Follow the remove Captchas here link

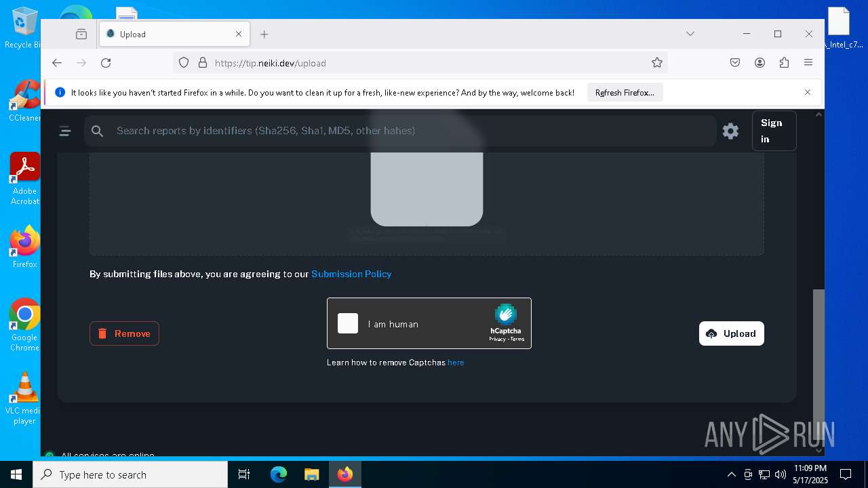click(456, 363)
